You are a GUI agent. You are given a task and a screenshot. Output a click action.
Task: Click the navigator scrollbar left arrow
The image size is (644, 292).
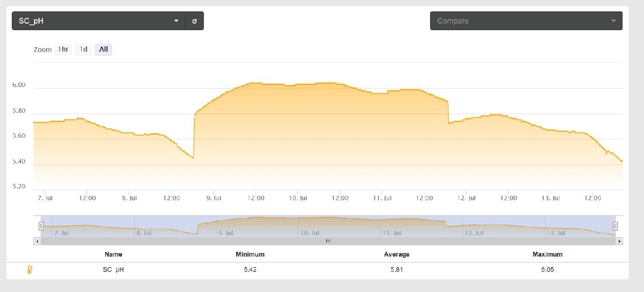(x=37, y=241)
